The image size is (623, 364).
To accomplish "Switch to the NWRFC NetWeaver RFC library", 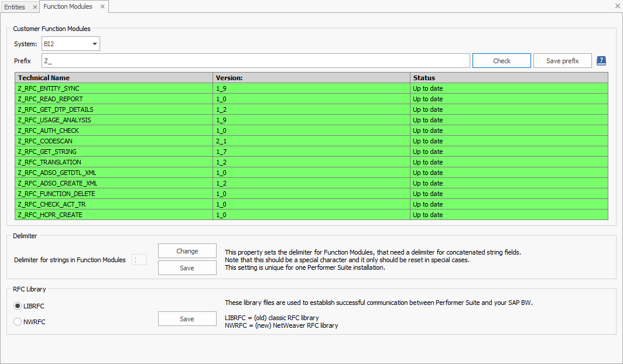I will (x=18, y=321).
